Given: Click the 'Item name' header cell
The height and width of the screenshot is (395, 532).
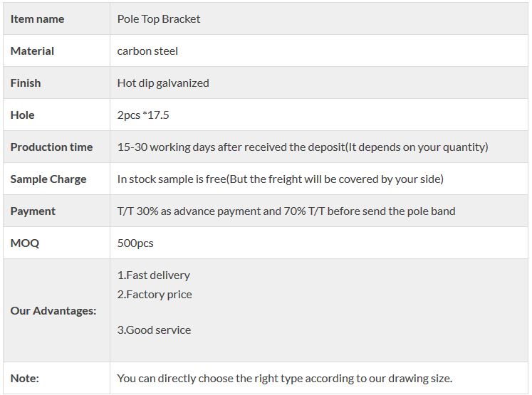Looking at the screenshot, I should [37, 19].
